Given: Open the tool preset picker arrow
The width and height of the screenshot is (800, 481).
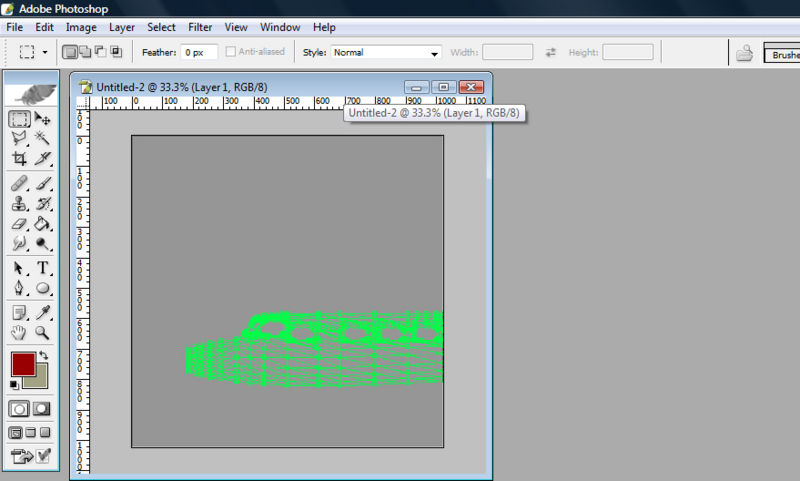Looking at the screenshot, I should coord(45,52).
